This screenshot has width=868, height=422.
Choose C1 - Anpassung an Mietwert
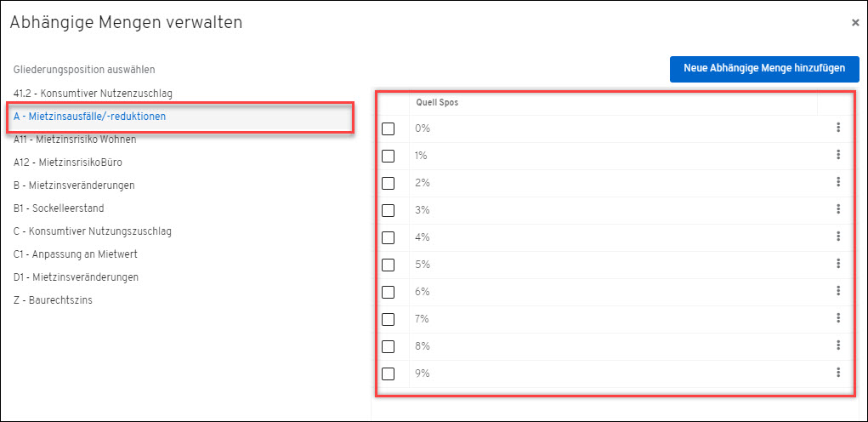(x=76, y=254)
